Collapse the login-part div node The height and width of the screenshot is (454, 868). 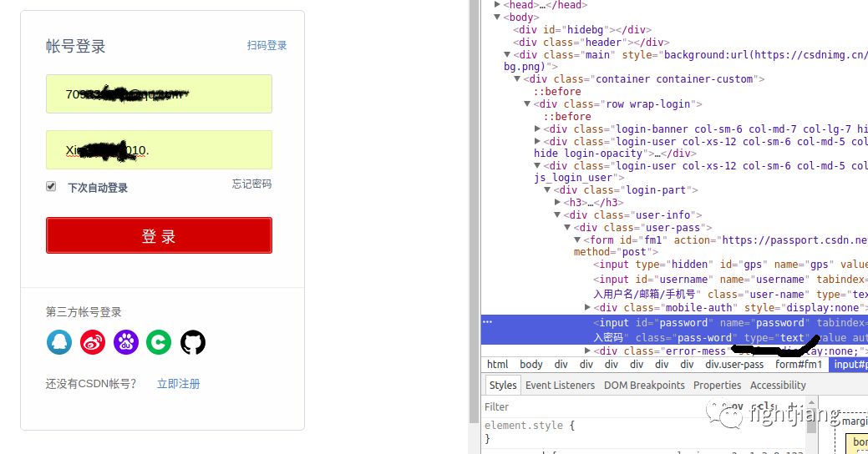(547, 190)
